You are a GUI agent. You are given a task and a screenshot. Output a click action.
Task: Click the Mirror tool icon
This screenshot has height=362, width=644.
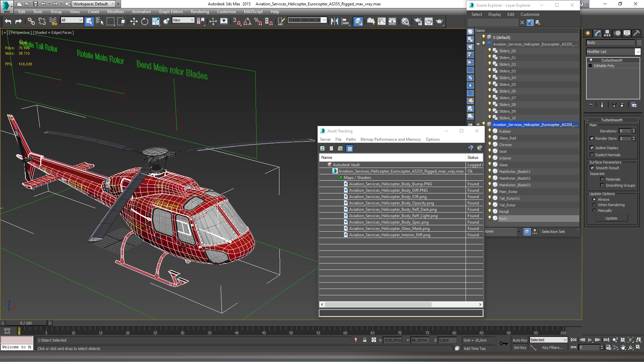[334, 21]
